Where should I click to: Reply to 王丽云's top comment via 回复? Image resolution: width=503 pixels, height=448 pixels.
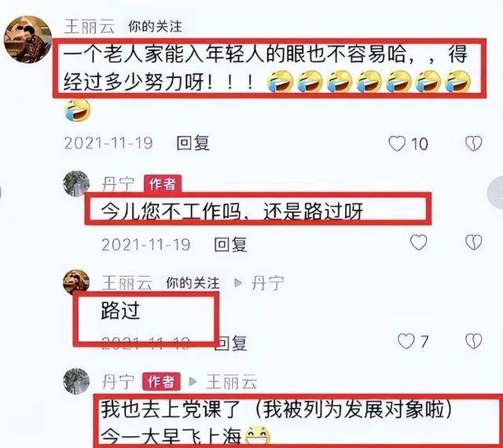(x=193, y=143)
